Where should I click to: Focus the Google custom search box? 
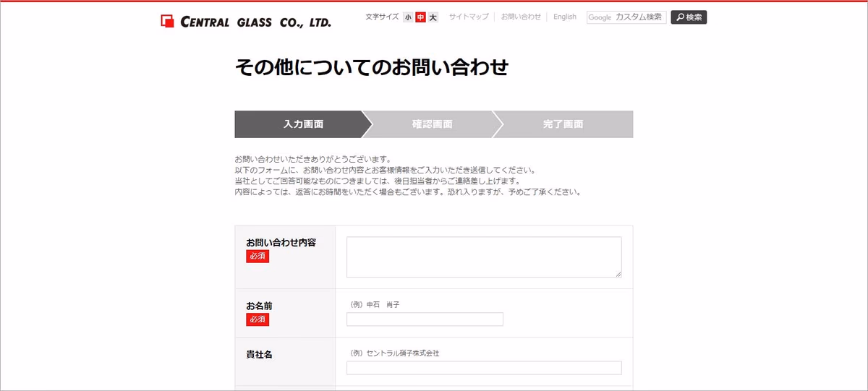point(626,17)
